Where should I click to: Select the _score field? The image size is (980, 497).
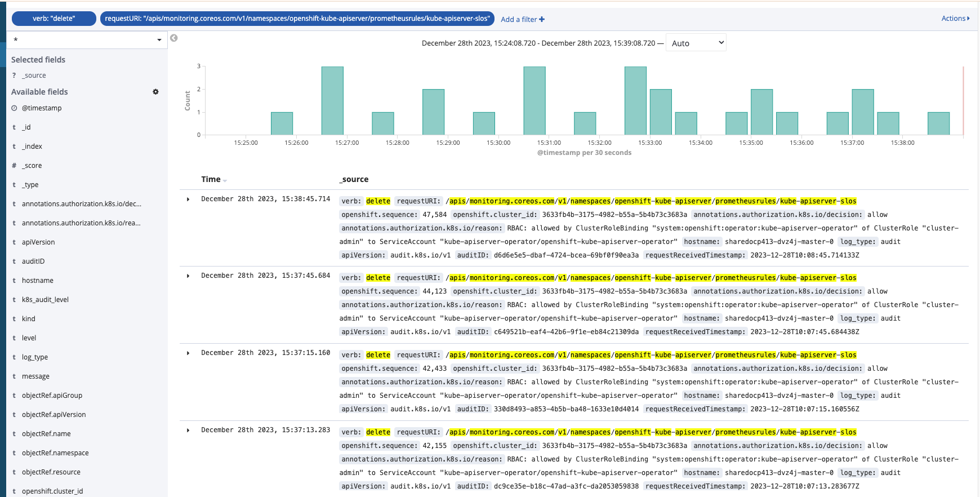coord(32,166)
